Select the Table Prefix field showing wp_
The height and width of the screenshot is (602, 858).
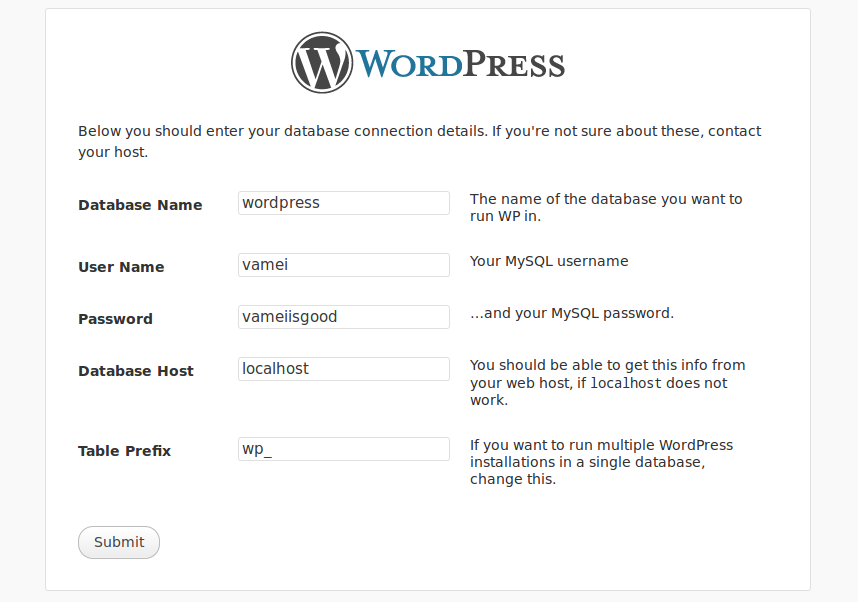(343, 448)
